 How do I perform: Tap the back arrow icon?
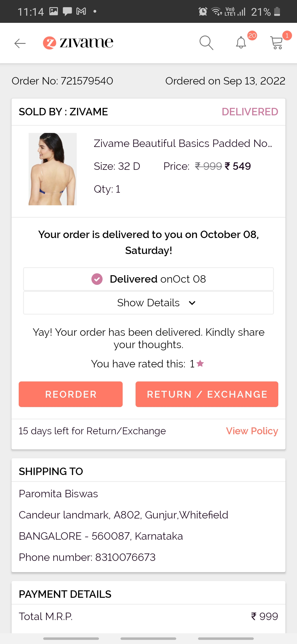[x=20, y=43]
